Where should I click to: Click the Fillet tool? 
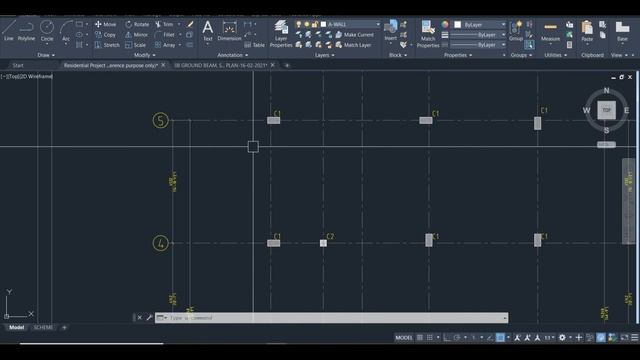pyautogui.click(x=165, y=35)
